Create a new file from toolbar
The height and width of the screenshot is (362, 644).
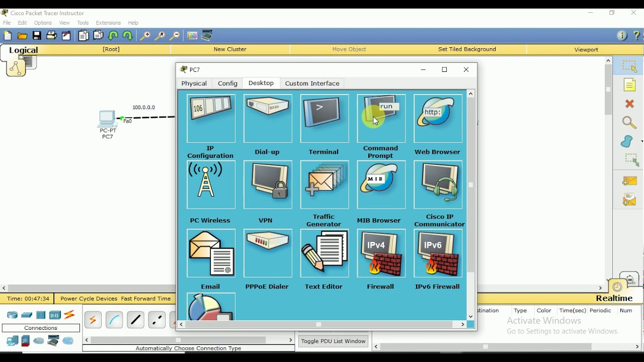click(x=8, y=36)
